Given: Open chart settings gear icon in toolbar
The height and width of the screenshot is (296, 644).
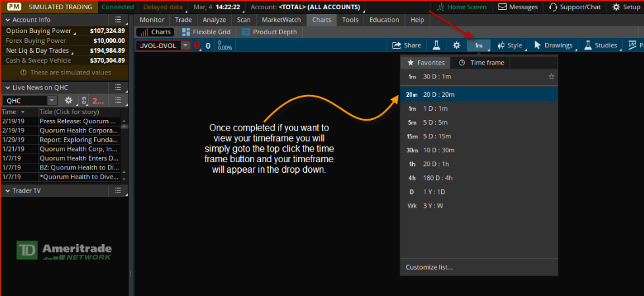Looking at the screenshot, I should 456,45.
